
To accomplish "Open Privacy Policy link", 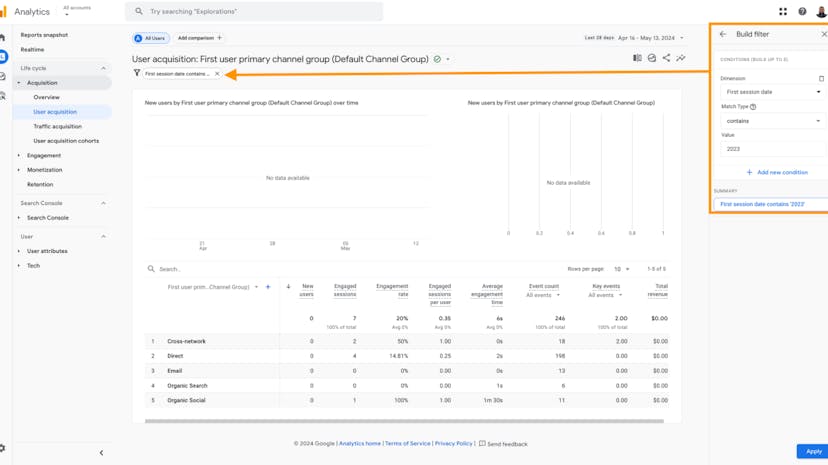I will click(x=454, y=444).
